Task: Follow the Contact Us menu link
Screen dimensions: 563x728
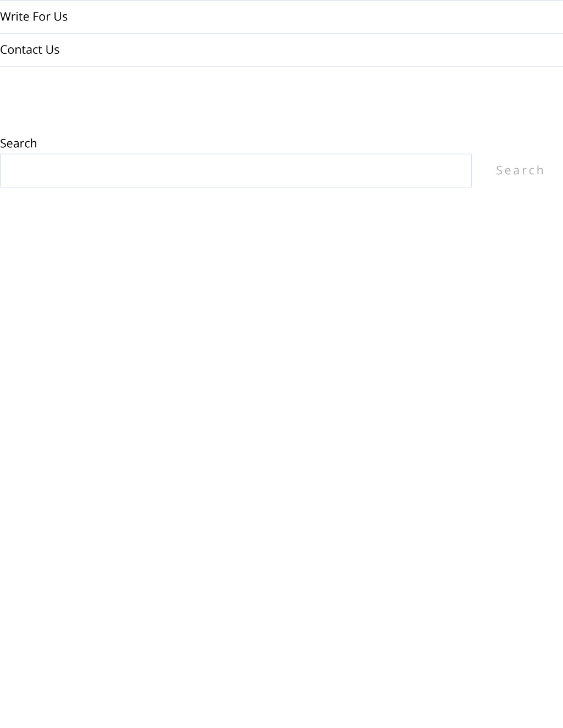Action: (30, 50)
